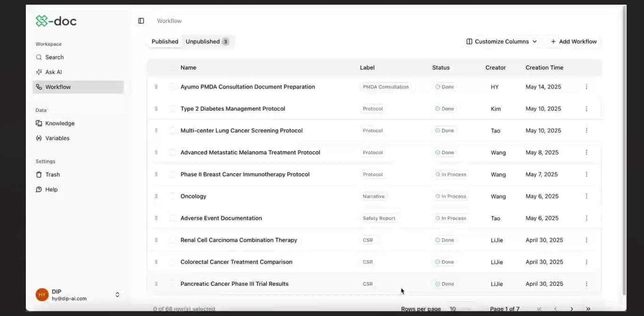Click the Help icon in the sidebar
The image size is (644, 316).
click(39, 189)
